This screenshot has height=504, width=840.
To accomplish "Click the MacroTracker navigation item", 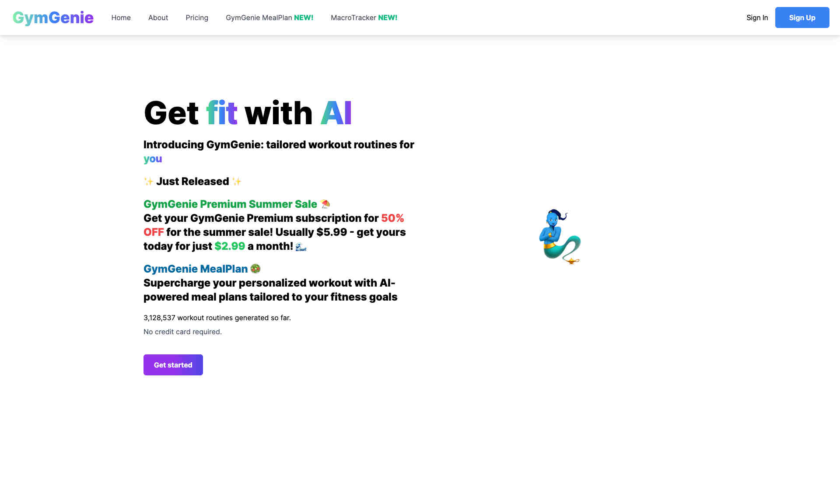I will pos(364,17).
